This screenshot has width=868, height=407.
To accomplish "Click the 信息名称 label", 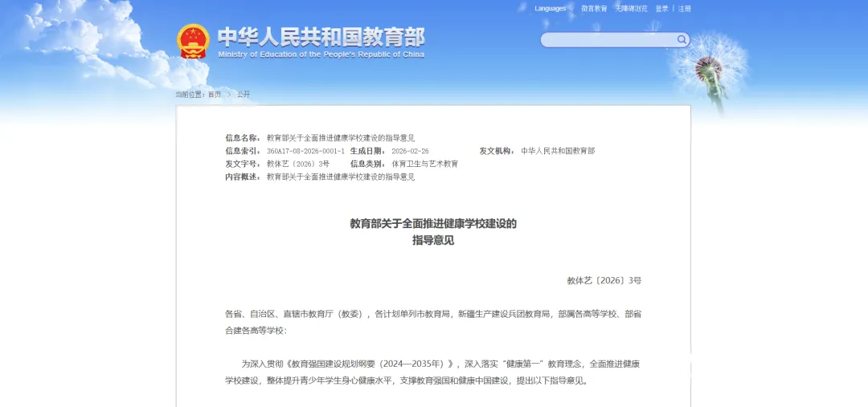I will (x=243, y=138).
